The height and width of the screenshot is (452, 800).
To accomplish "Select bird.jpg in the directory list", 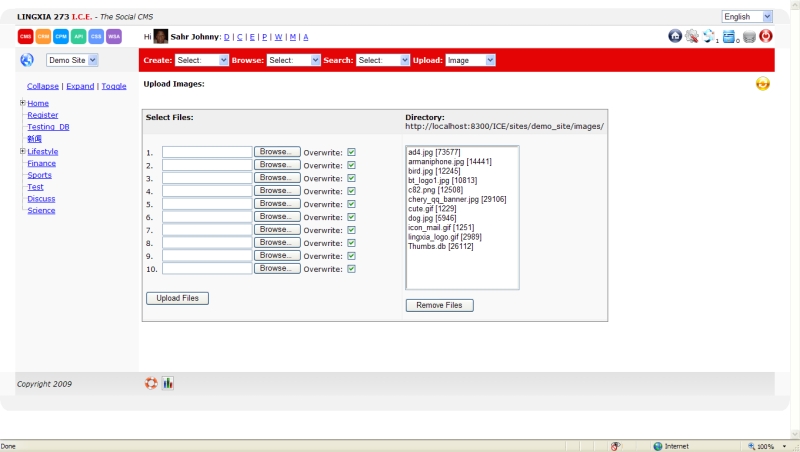I will (434, 171).
